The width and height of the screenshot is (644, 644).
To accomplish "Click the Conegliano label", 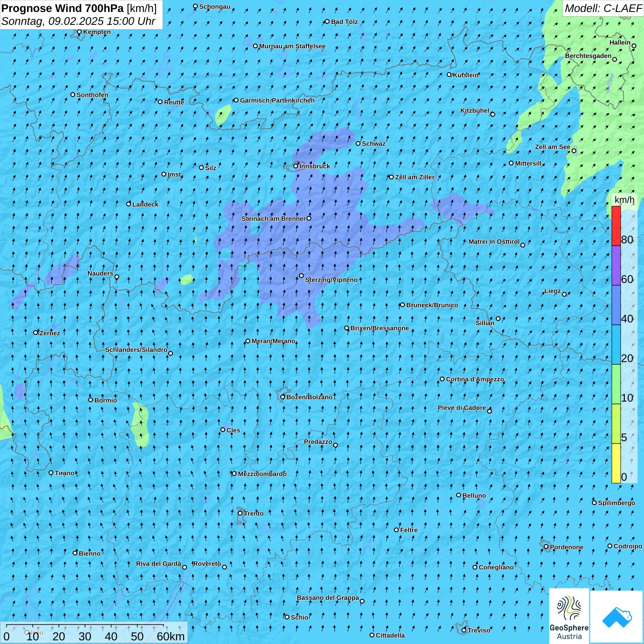I will click(496, 567).
